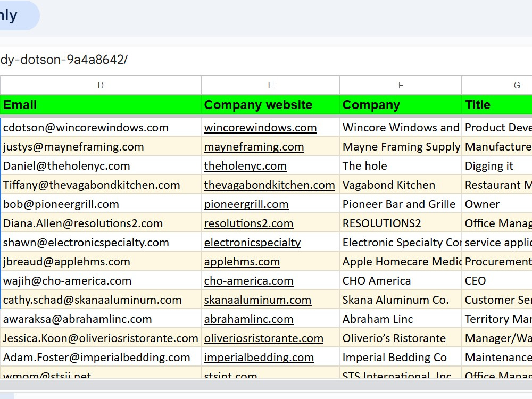Open the skanaaluminum.com link

coord(257,300)
